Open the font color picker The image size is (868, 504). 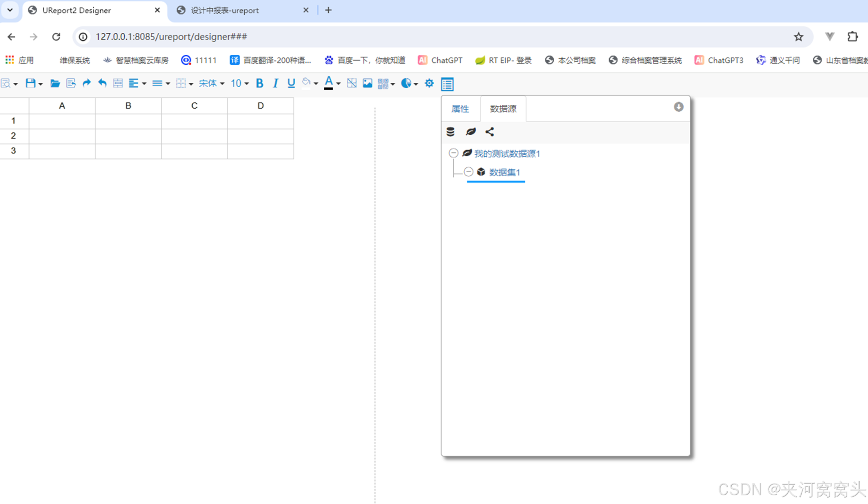click(x=328, y=83)
